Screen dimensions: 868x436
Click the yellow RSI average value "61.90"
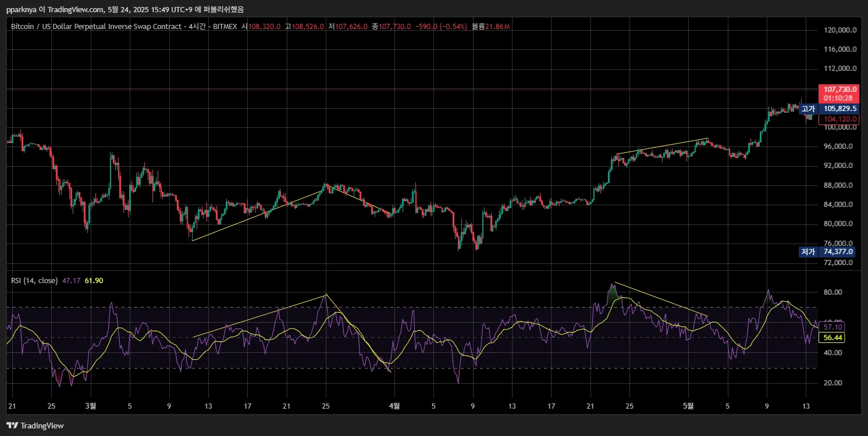tap(94, 281)
